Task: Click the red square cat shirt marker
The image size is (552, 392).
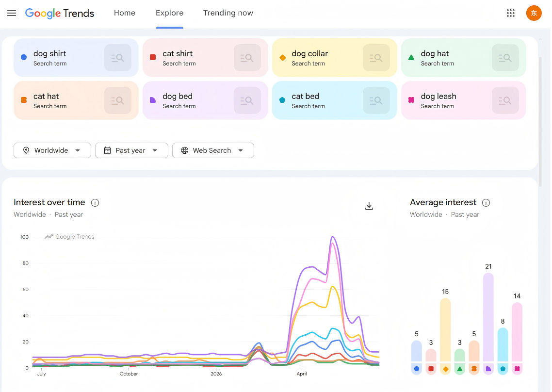Action: pyautogui.click(x=153, y=57)
